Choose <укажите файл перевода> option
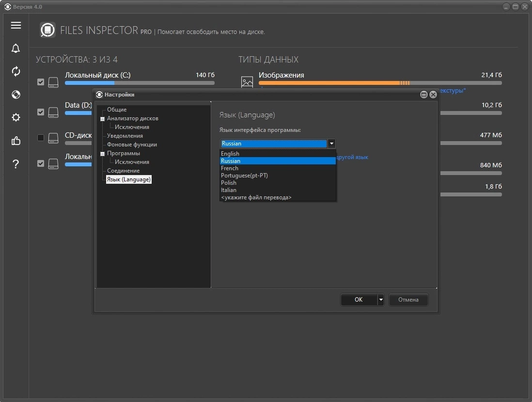The height and width of the screenshot is (402, 532). click(x=278, y=197)
